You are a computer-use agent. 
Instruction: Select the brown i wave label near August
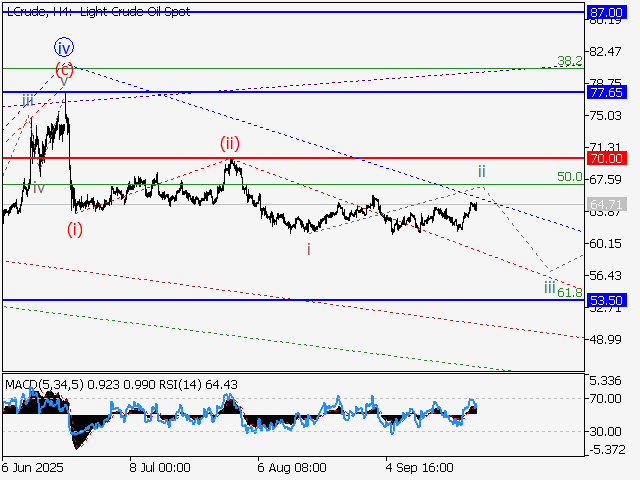tap(308, 249)
